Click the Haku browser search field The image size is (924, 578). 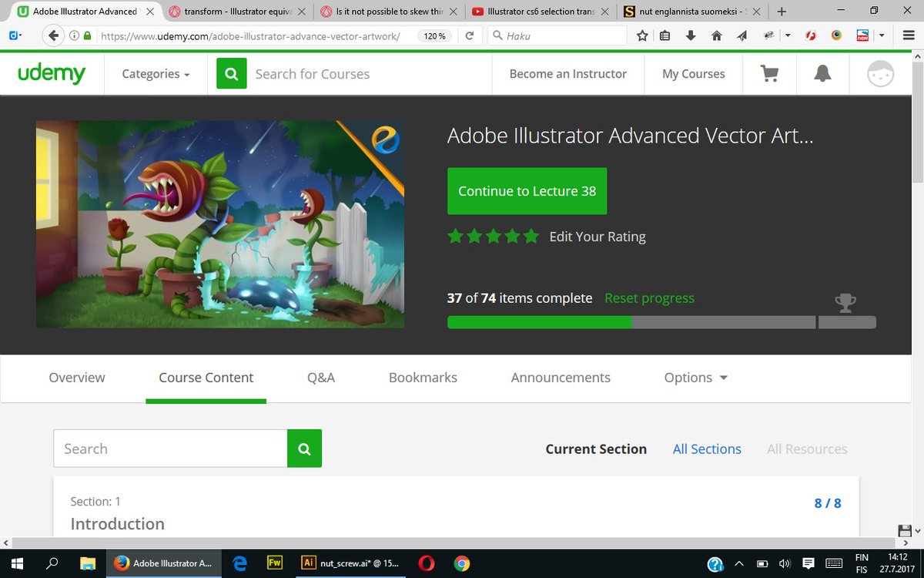[557, 35]
